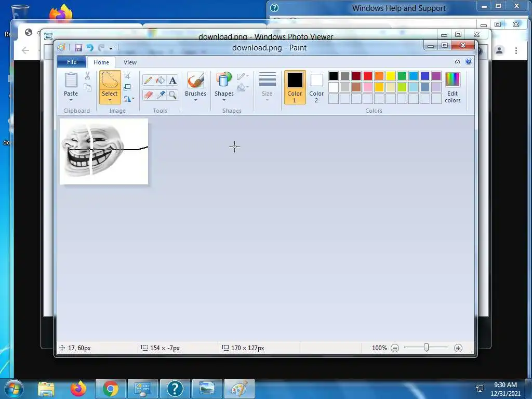The width and height of the screenshot is (532, 399).
Task: Expand the Brushes dropdown arrow
Action: click(196, 100)
